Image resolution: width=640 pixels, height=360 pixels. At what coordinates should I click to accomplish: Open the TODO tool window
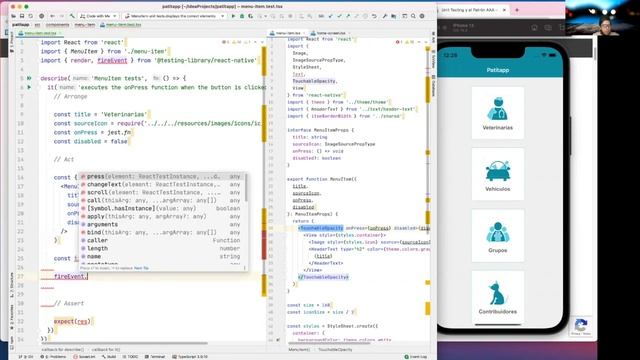[131, 357]
